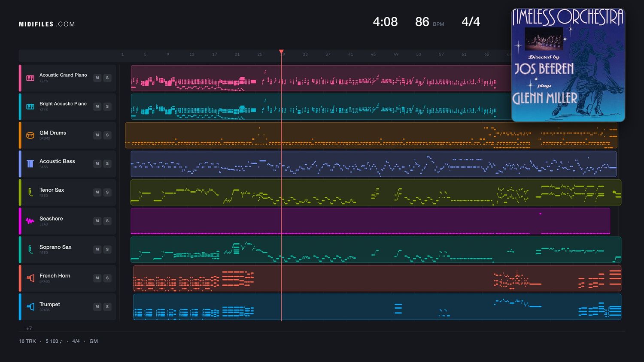Click the pink Acoustic Grand Piano color strip

coord(20,78)
